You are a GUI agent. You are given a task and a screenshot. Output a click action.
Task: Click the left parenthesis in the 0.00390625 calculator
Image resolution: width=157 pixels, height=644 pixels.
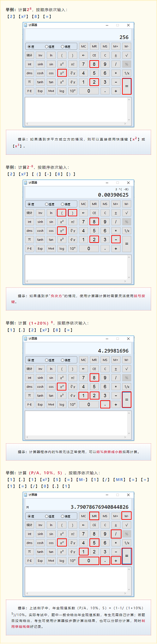pyautogui.click(x=62, y=213)
